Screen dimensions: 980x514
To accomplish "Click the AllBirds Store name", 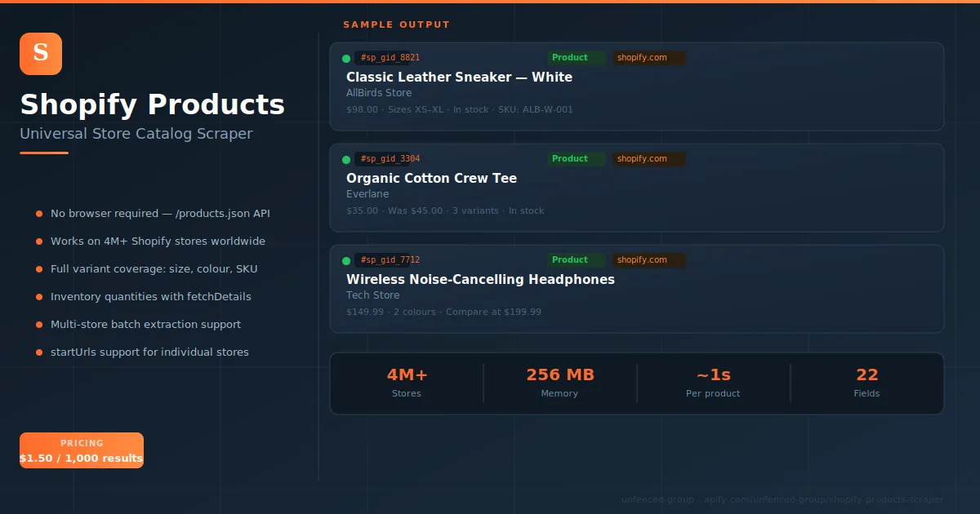I will point(379,94).
